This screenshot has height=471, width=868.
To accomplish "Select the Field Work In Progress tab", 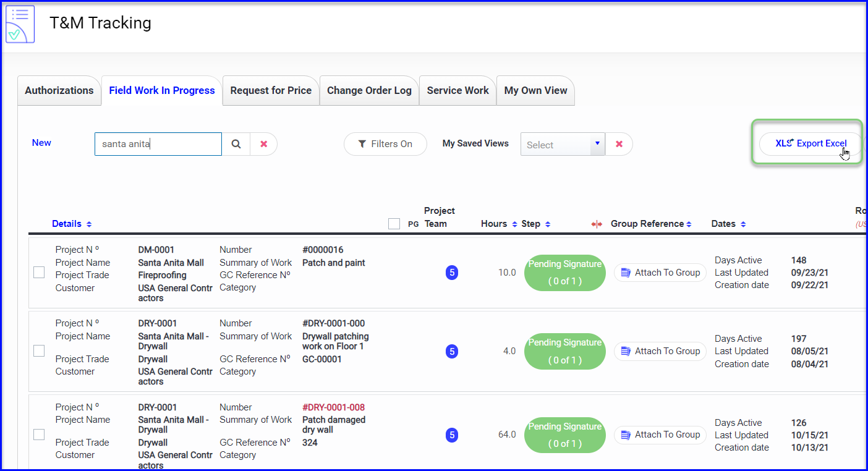I will (162, 90).
